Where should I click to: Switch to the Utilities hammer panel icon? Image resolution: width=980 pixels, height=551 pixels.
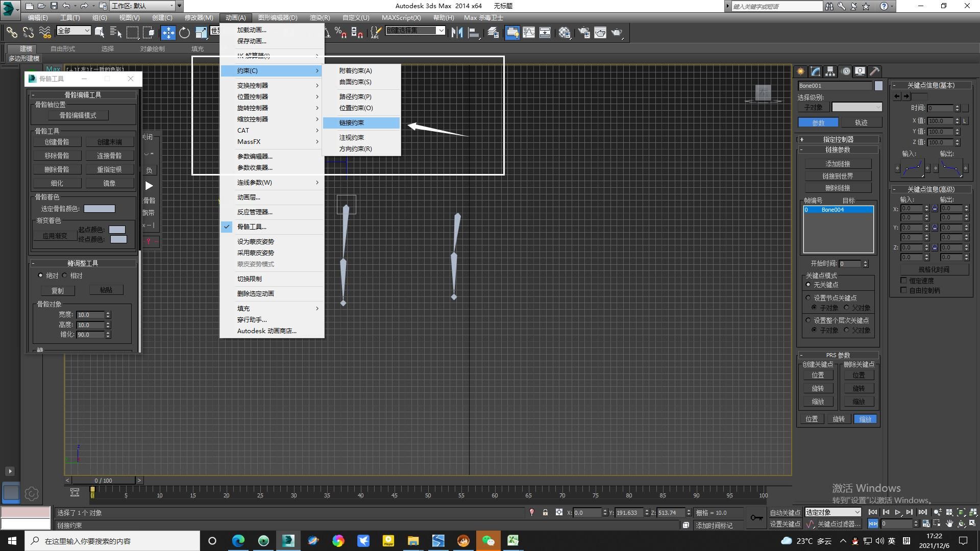click(875, 71)
